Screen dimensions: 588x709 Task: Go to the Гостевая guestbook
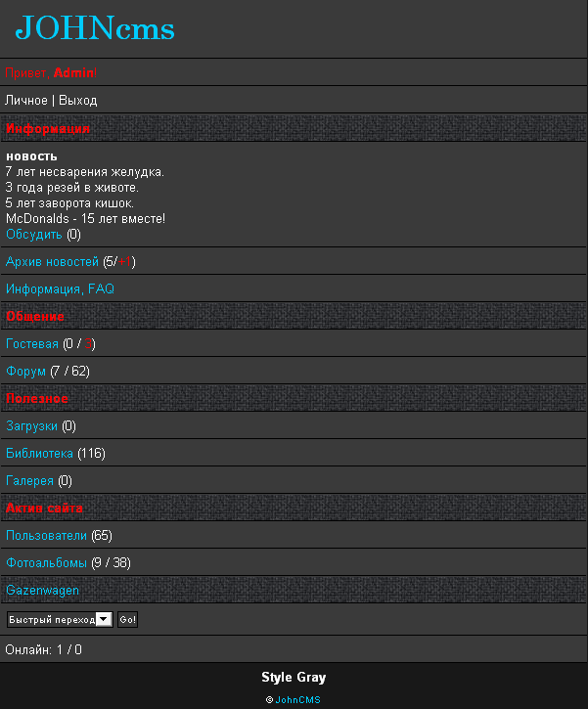[x=32, y=344]
